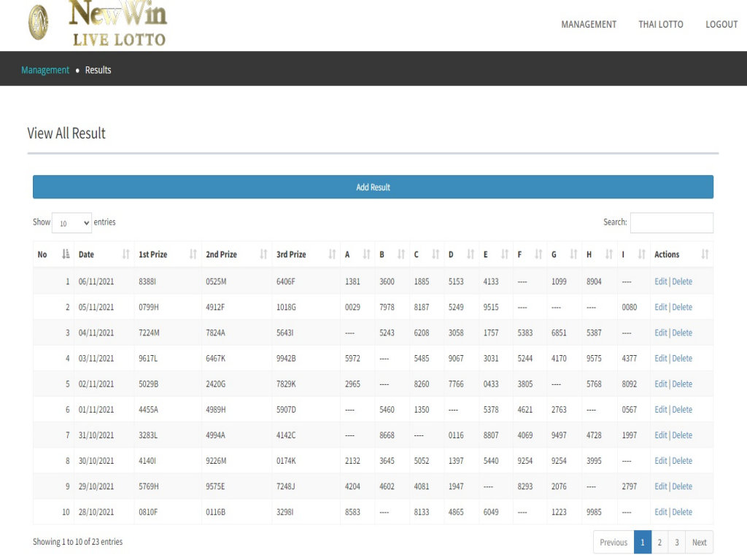Sort by column A arrows

click(x=367, y=254)
